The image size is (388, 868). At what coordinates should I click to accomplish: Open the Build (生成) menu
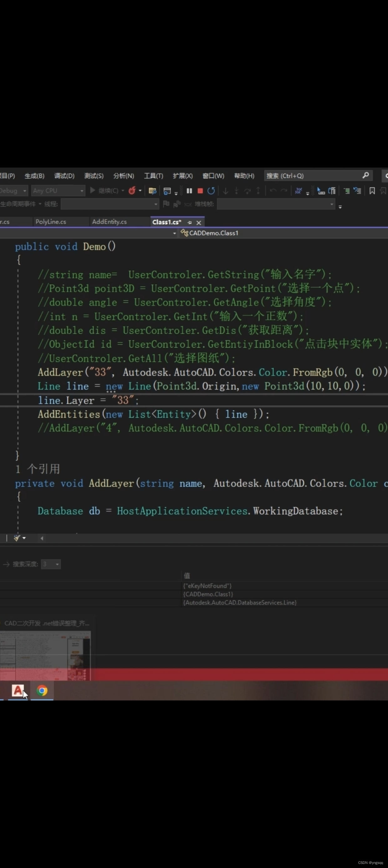(34, 176)
